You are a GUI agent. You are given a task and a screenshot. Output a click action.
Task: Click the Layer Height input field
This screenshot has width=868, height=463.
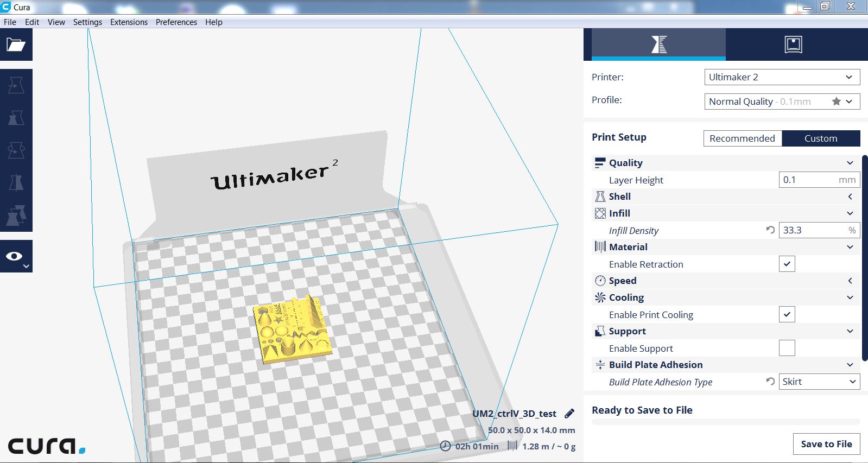819,180
